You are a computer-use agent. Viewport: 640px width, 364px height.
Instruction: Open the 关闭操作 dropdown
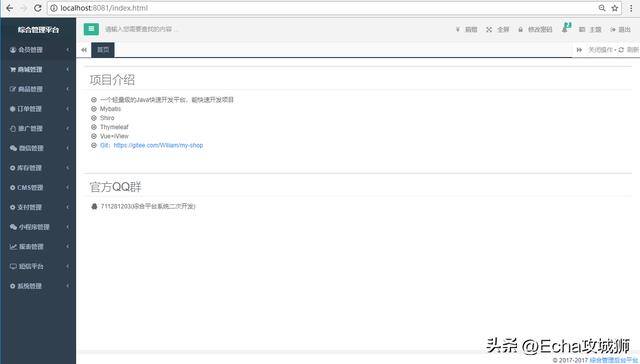pyautogui.click(x=602, y=50)
